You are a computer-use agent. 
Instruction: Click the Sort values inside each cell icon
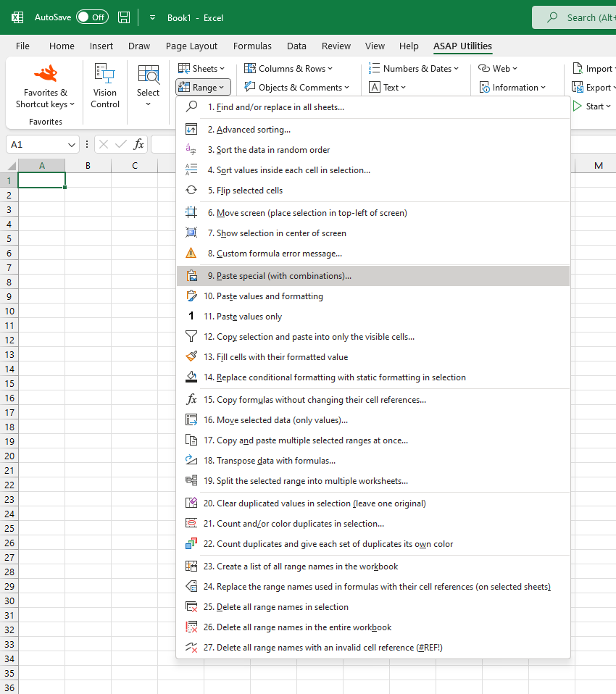click(191, 170)
